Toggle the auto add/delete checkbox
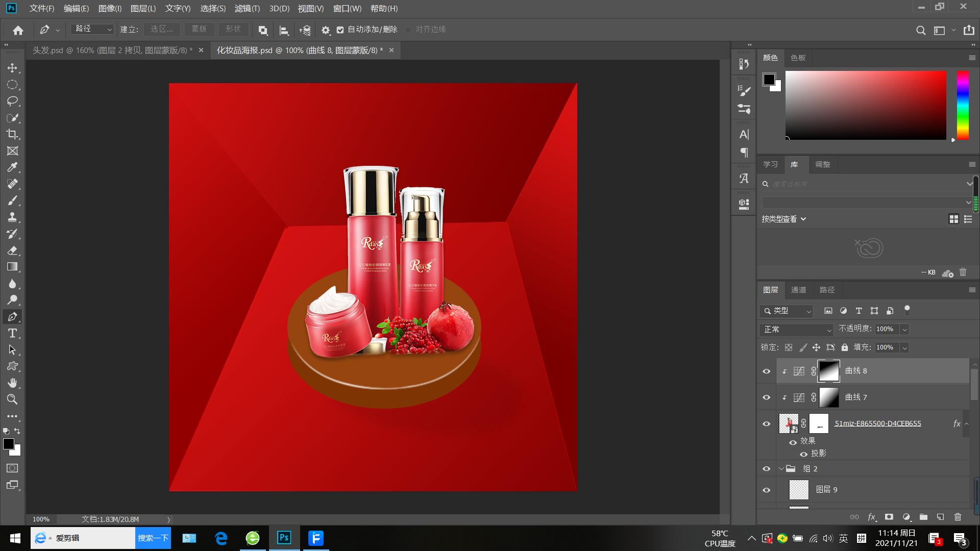This screenshot has width=980, height=551. [340, 30]
